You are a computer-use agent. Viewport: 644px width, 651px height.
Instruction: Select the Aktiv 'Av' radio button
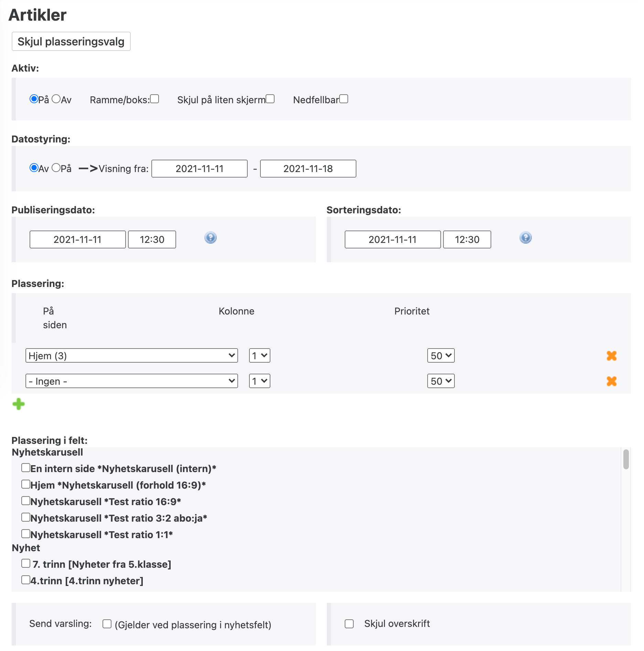coord(56,99)
